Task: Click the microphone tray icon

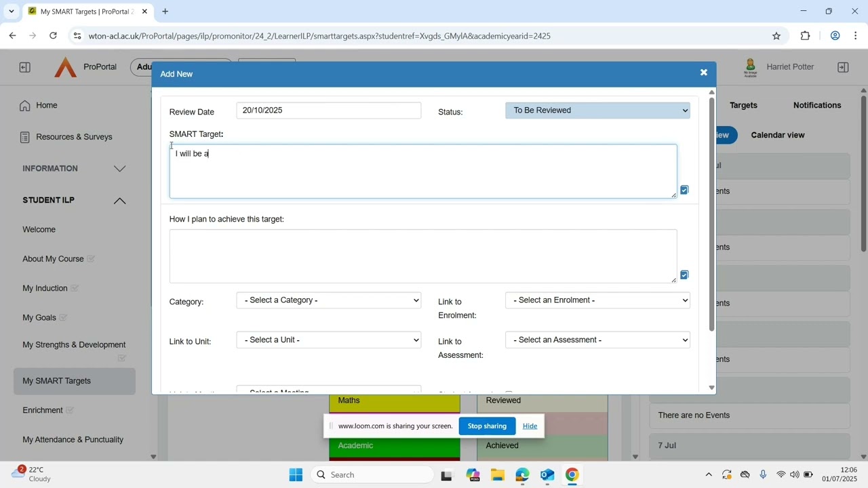Action: [x=763, y=475]
